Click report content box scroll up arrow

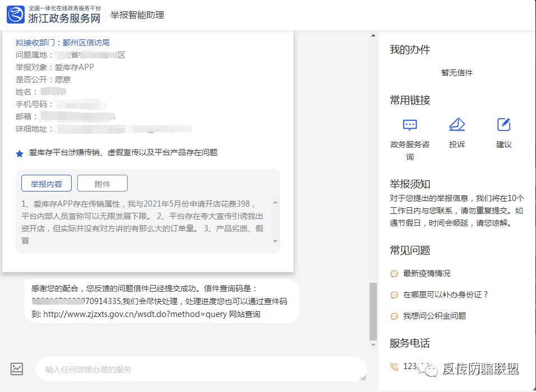(275, 203)
